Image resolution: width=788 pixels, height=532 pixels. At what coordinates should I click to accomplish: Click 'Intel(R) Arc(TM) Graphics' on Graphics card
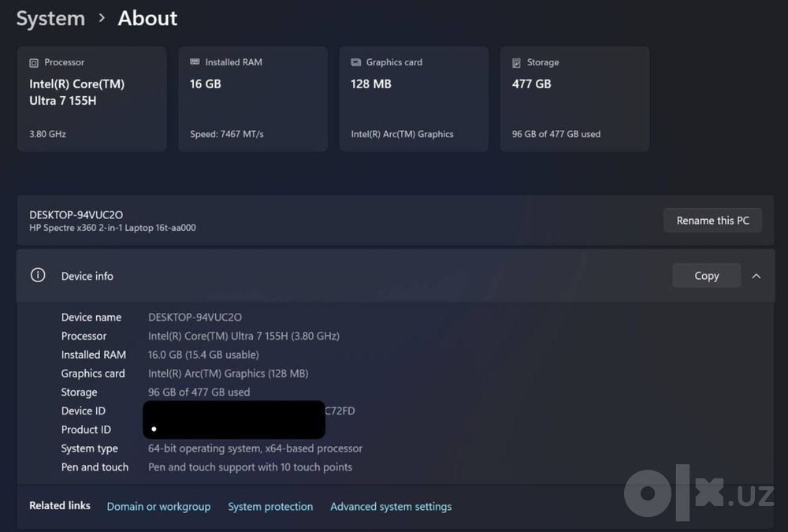point(402,134)
